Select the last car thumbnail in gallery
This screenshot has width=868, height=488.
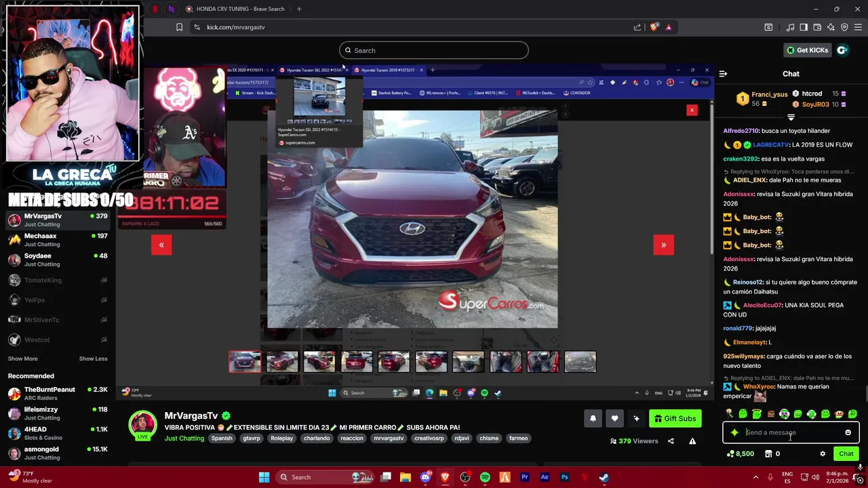(x=580, y=362)
